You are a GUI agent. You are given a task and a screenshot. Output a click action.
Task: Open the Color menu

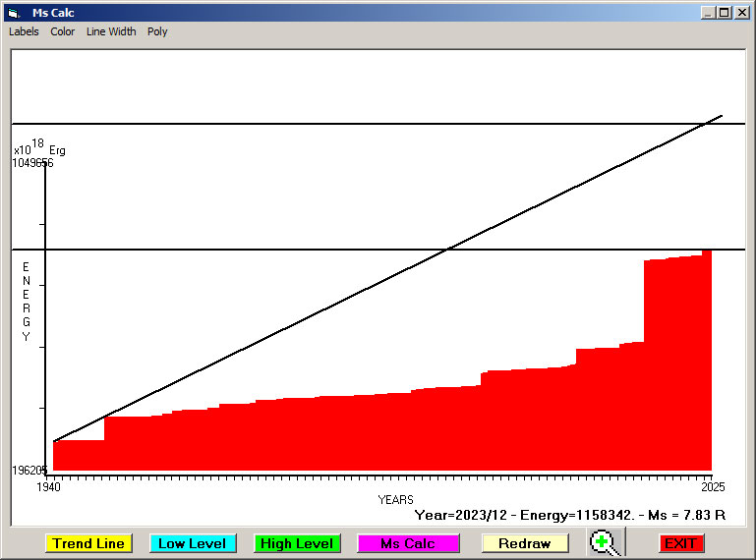point(63,31)
